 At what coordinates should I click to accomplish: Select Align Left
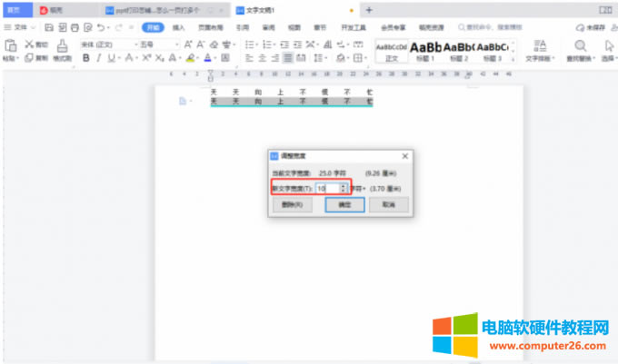point(250,58)
